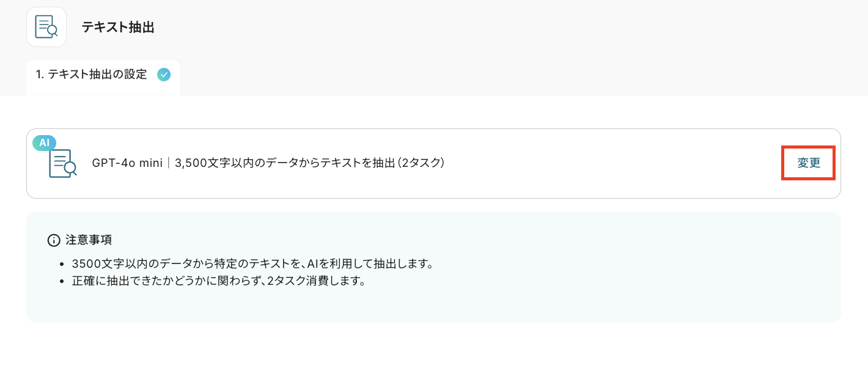Click the テキスト抽出 page title

point(118,28)
